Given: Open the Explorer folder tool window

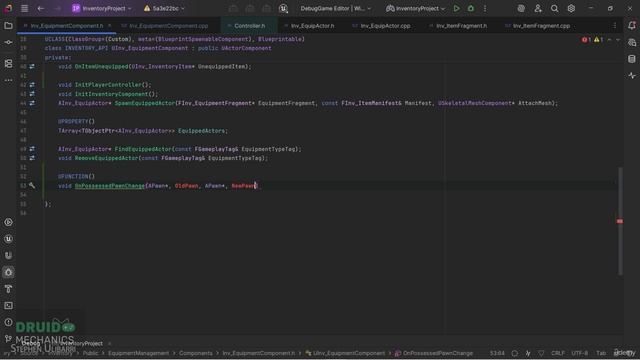Looking at the screenshot, I should [x=8, y=26].
